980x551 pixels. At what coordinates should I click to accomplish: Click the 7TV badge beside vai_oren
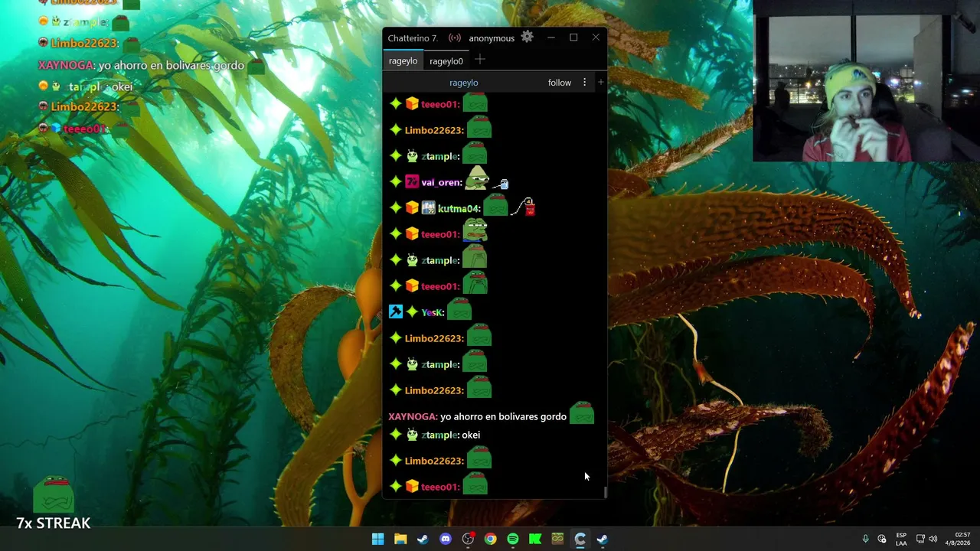412,182
